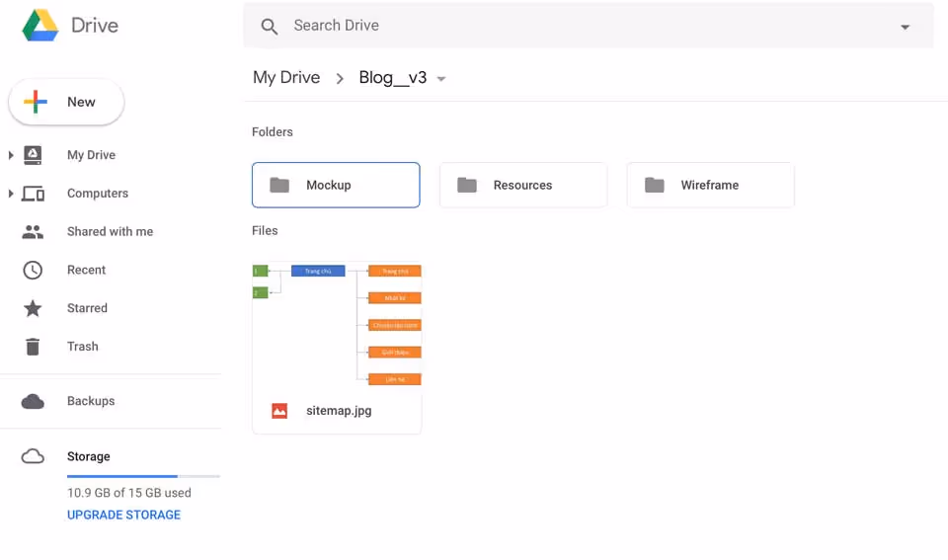
Task: Open Storage section label
Action: (x=88, y=456)
